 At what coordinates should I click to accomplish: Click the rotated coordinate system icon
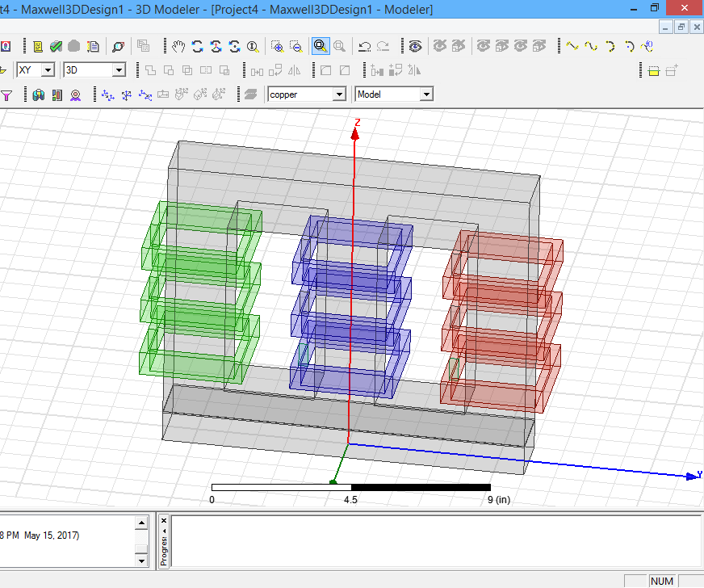click(x=127, y=94)
